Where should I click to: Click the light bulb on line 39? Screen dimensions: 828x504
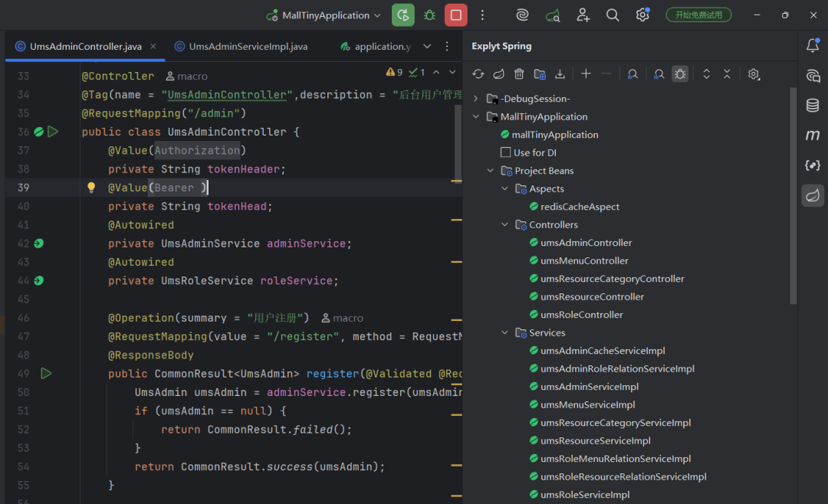[91, 188]
